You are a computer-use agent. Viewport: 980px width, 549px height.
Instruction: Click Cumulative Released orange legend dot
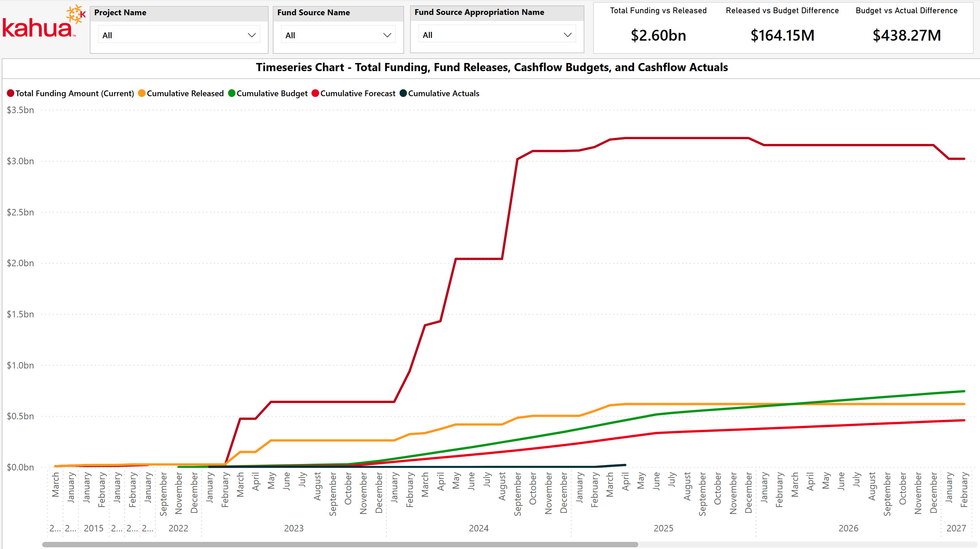[142, 93]
